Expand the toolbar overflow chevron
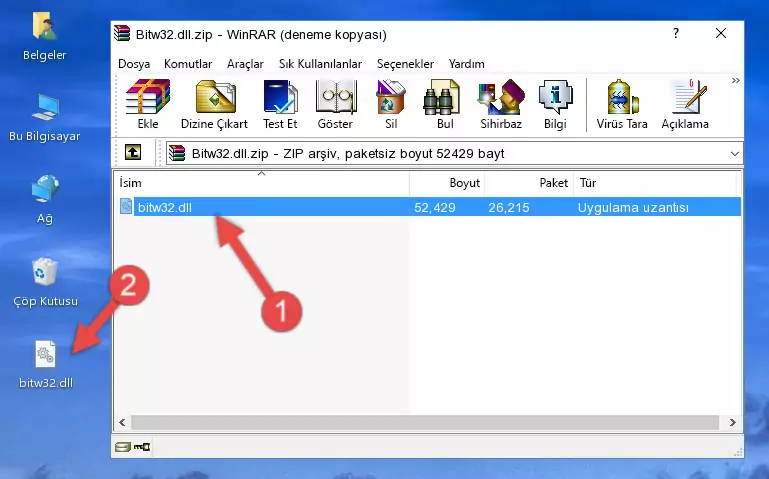This screenshot has height=479, width=769. click(x=735, y=81)
